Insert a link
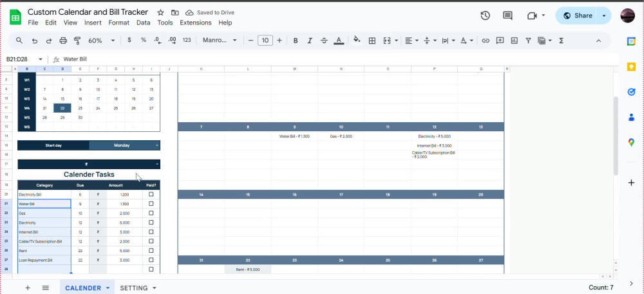The image size is (644, 294). click(486, 40)
